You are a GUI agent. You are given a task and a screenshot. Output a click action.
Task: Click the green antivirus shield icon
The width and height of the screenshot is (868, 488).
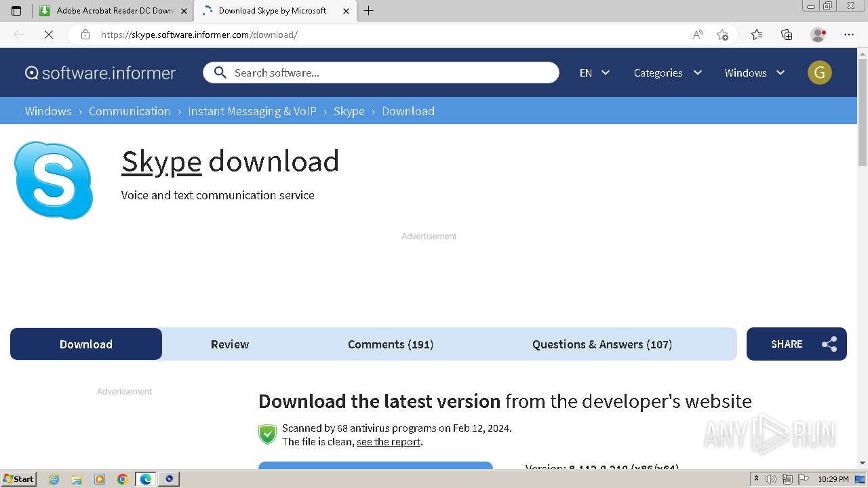[268, 434]
